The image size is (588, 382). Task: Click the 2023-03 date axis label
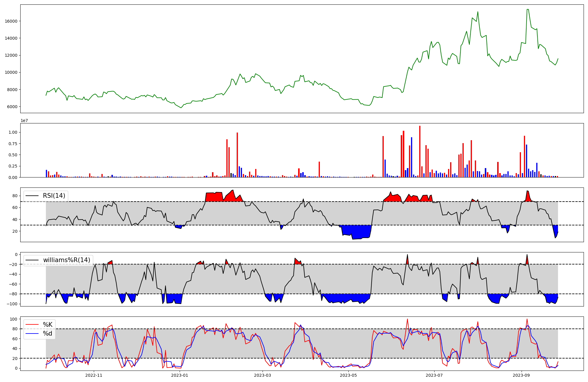click(262, 375)
